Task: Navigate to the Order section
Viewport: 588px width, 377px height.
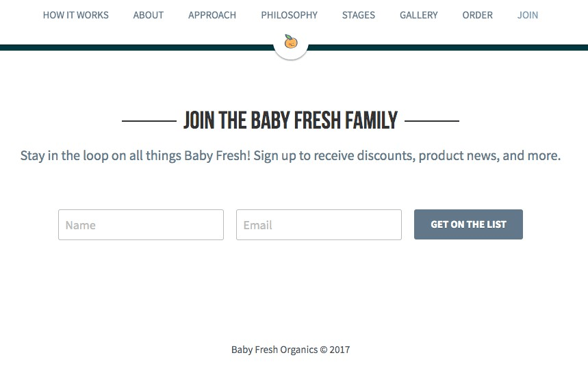Action: (x=477, y=15)
